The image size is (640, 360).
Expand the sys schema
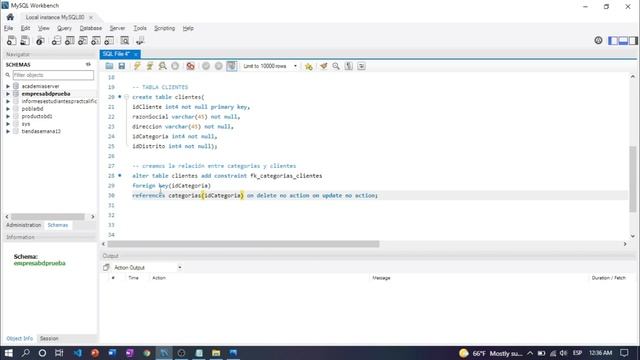click(8, 124)
